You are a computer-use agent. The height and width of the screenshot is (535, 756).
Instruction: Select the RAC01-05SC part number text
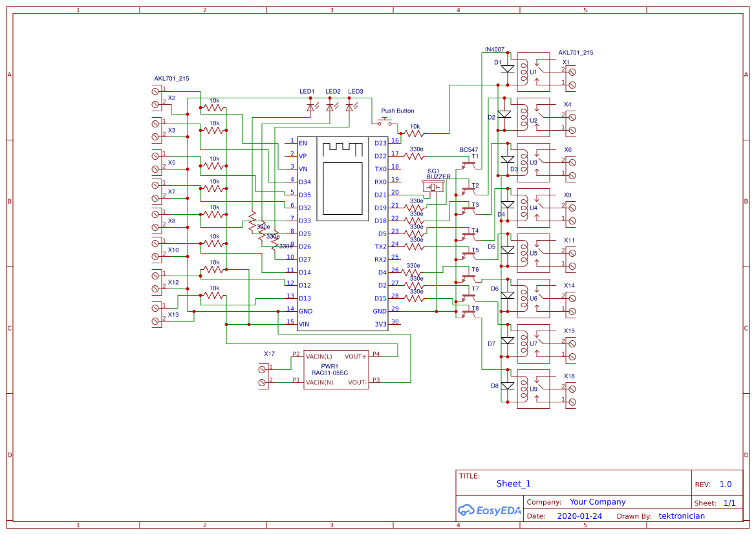(330, 373)
